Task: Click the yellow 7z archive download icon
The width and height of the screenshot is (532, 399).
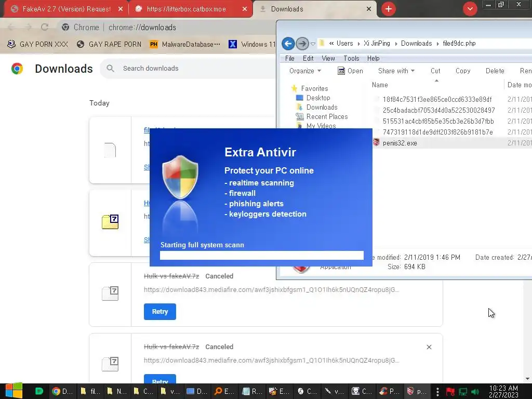Action: point(110,222)
